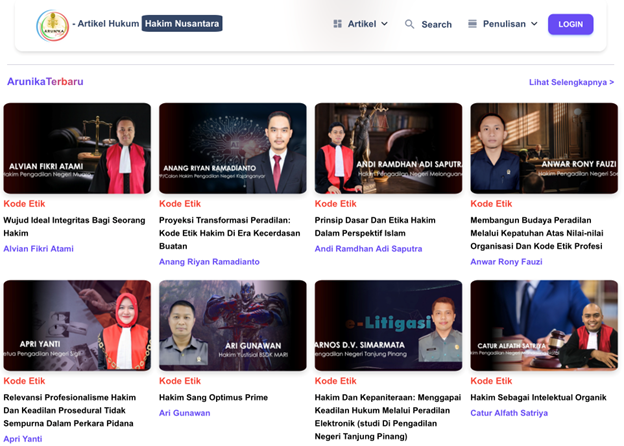Select the Hakim Nusantara badge

pyautogui.click(x=182, y=23)
